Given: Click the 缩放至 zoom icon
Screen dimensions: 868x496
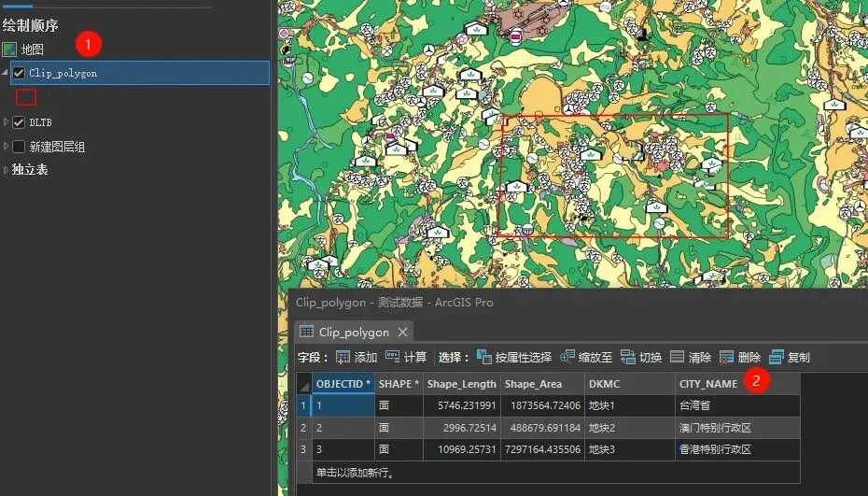Looking at the screenshot, I should pos(567,357).
